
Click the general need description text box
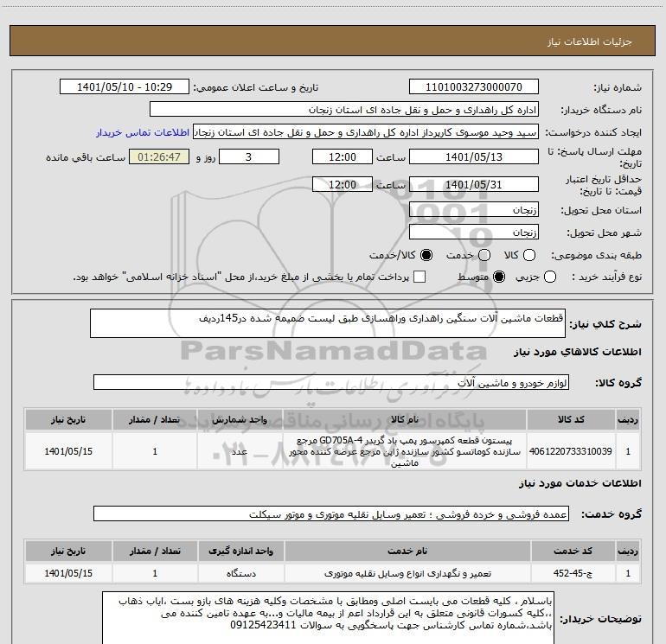(328, 323)
